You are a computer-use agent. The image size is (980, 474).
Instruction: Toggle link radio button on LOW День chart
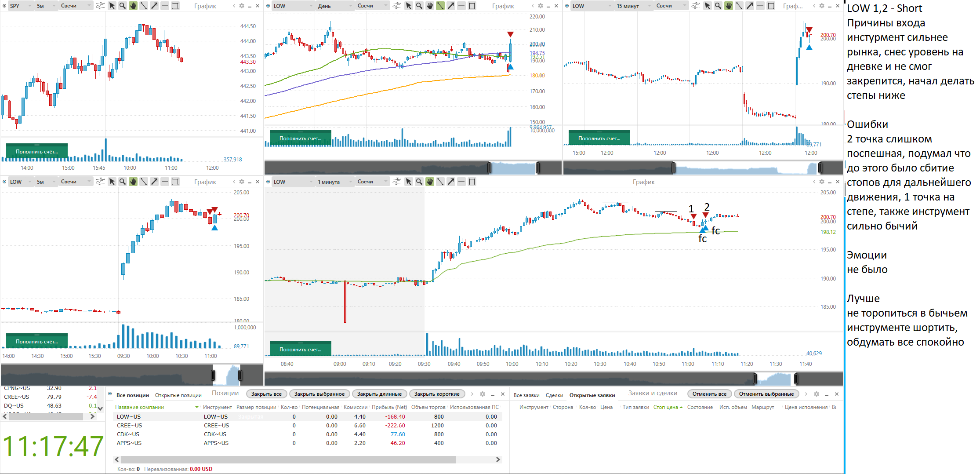pos(268,6)
